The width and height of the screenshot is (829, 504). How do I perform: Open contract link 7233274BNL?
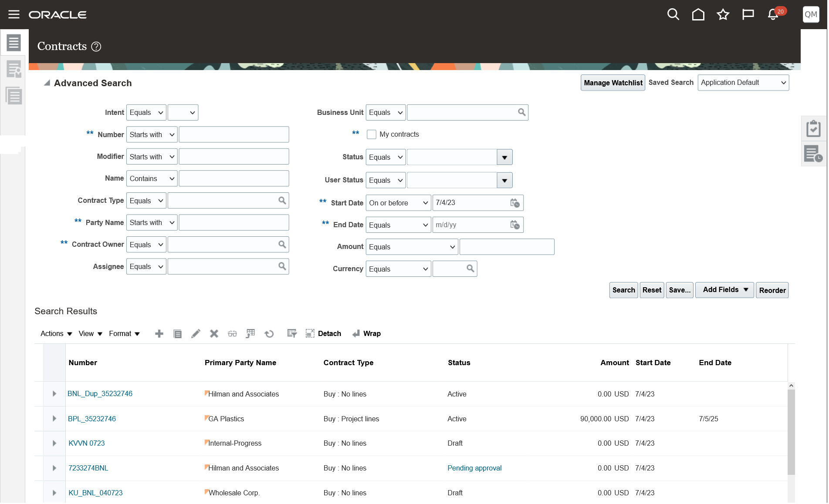pyautogui.click(x=88, y=468)
